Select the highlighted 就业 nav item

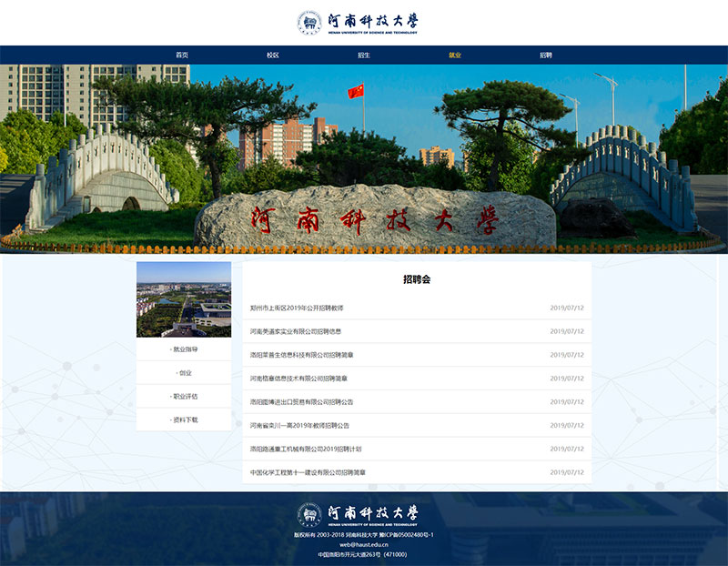[455, 55]
